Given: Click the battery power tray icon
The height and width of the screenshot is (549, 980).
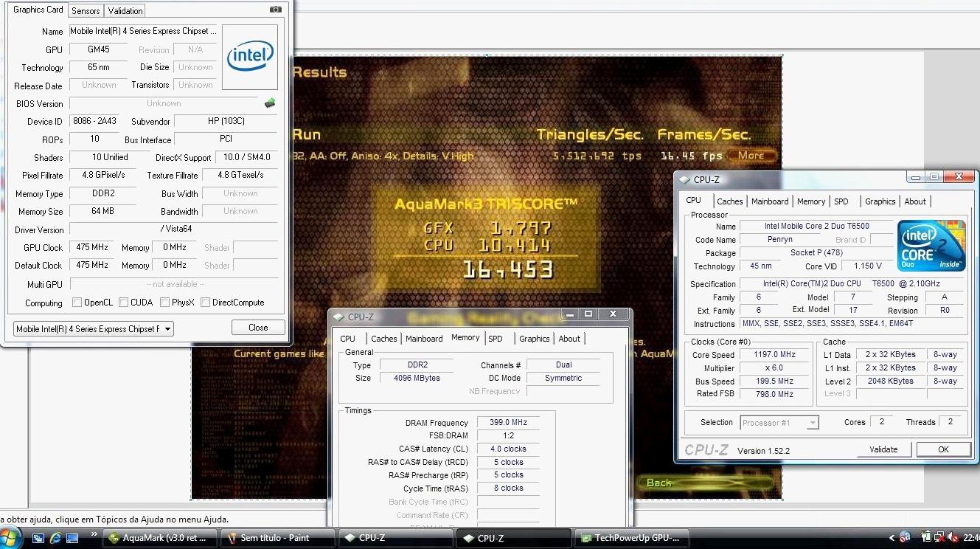Looking at the screenshot, I should click(928, 538).
